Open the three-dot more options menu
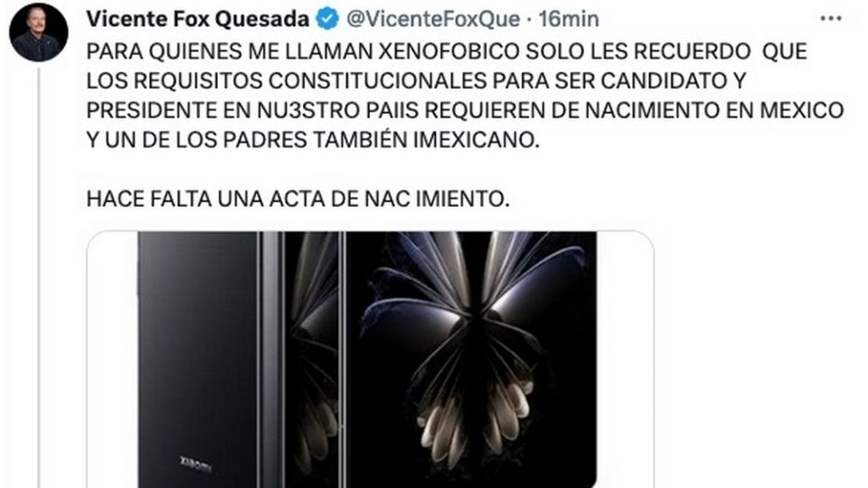This screenshot has height=488, width=868. [831, 19]
